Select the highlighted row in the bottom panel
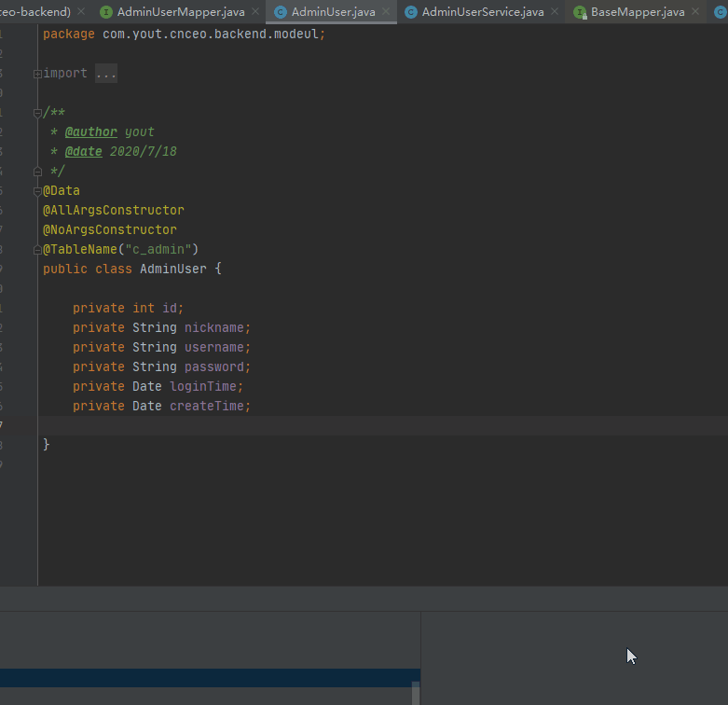728x705 pixels. click(x=210, y=678)
